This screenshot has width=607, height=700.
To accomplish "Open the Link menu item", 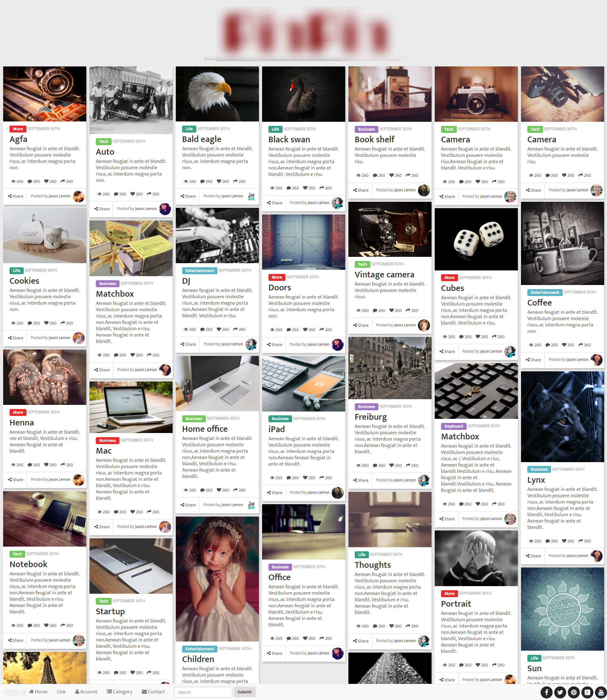I will pyautogui.click(x=61, y=691).
